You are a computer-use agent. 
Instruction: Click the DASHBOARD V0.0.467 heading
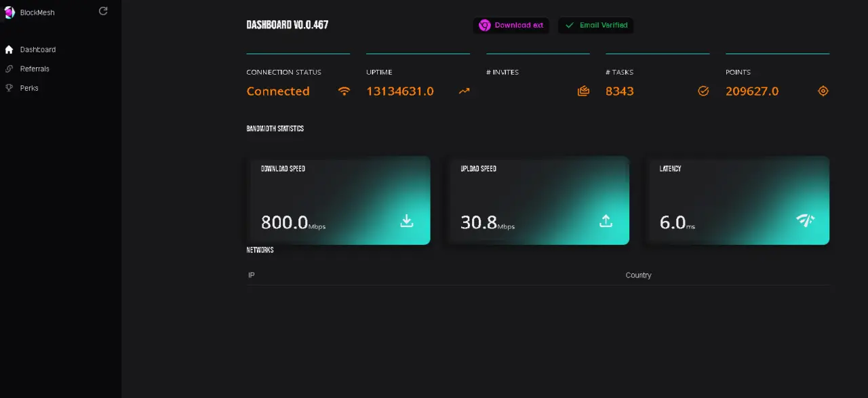pyautogui.click(x=288, y=25)
